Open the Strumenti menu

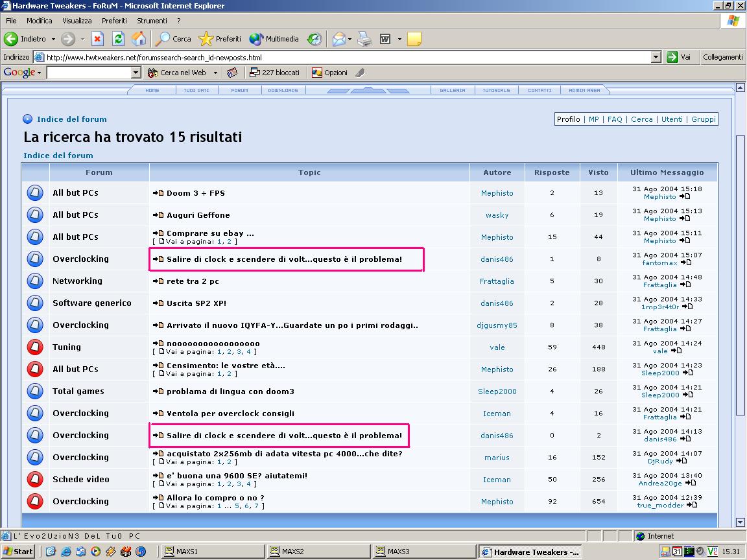(152, 21)
